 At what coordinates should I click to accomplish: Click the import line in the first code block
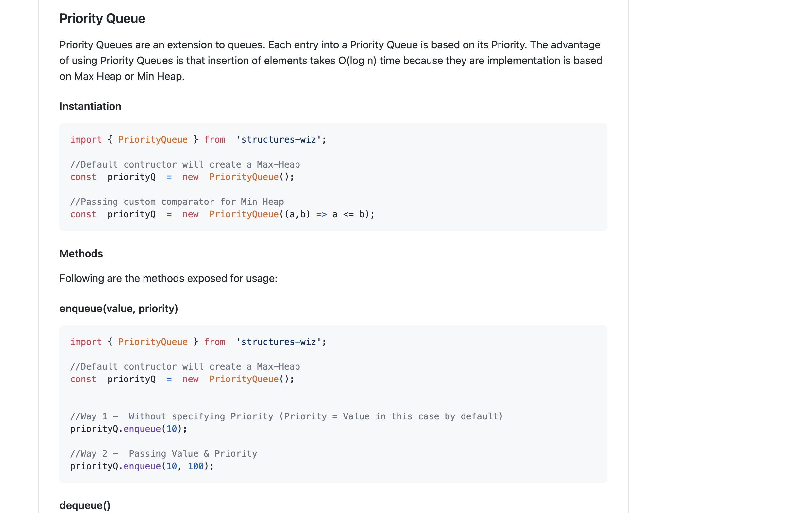pos(198,140)
